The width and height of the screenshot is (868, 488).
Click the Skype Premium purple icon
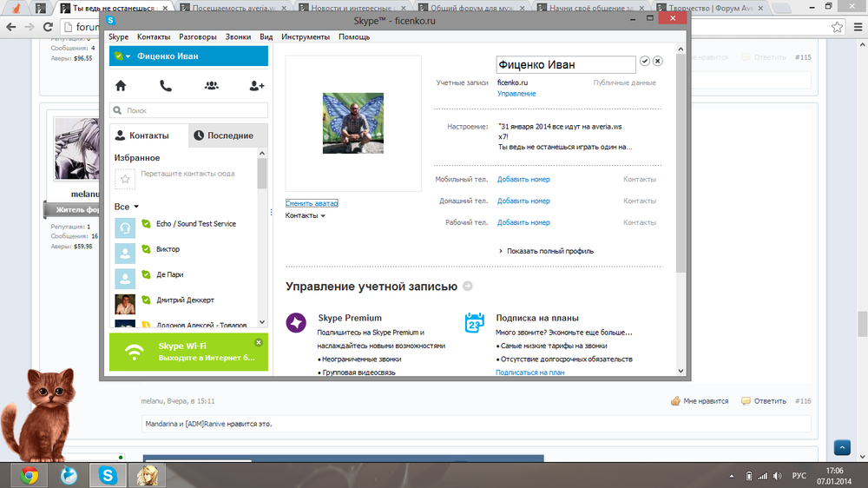[x=296, y=323]
